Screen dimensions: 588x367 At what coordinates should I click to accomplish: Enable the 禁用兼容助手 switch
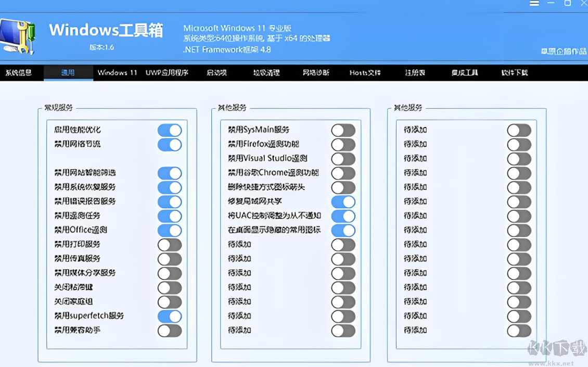pyautogui.click(x=170, y=331)
